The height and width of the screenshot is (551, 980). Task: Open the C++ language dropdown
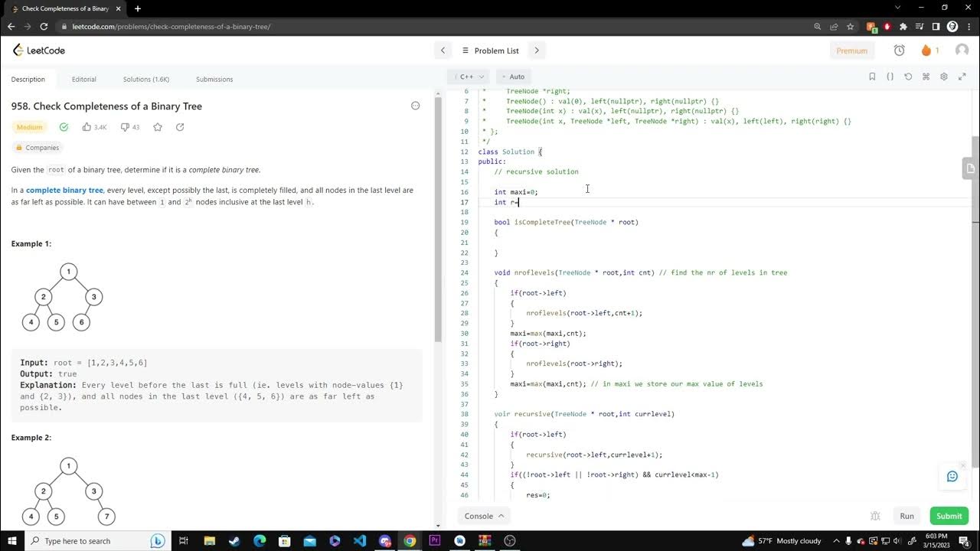(x=470, y=77)
